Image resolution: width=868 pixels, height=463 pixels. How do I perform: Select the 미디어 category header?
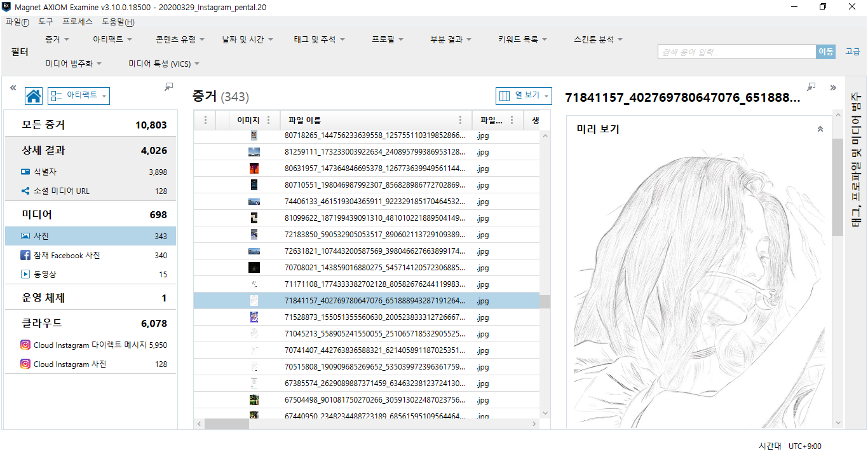coord(90,215)
